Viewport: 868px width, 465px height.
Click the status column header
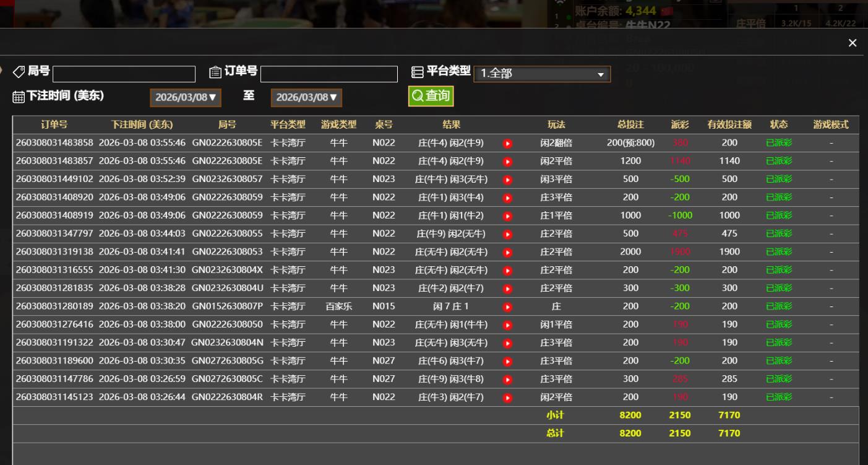tap(778, 124)
